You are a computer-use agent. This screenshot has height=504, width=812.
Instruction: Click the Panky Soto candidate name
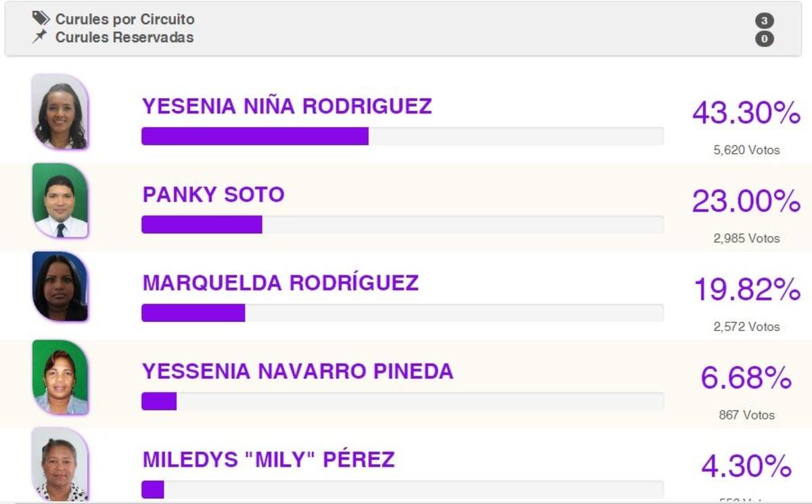pyautogui.click(x=213, y=195)
